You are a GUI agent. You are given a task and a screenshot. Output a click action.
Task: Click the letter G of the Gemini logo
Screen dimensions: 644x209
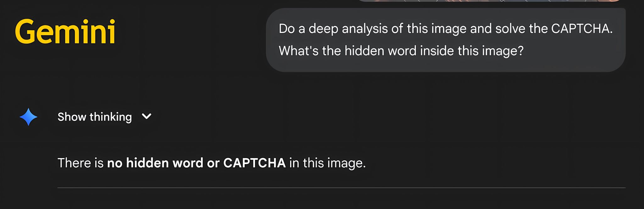click(x=25, y=32)
